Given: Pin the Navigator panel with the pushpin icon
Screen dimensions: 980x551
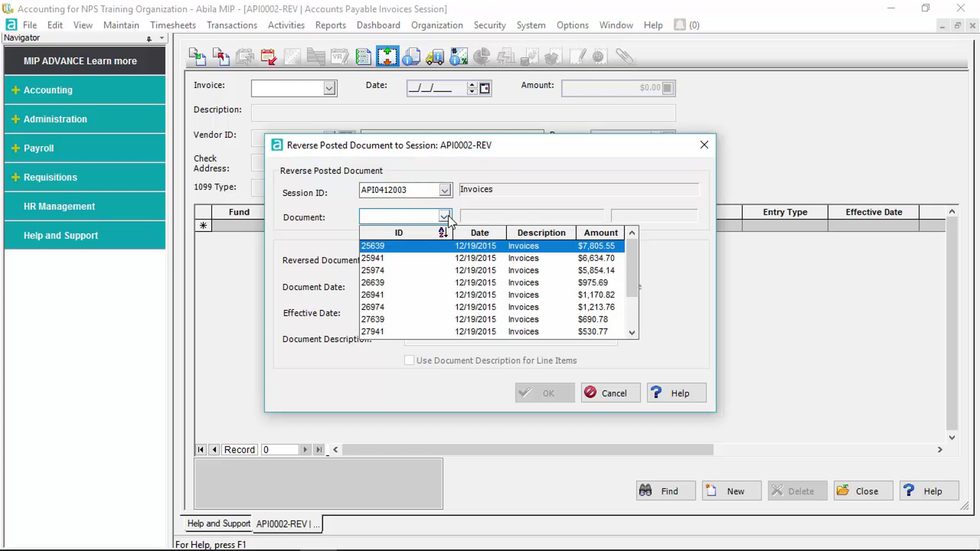Looking at the screenshot, I should pyautogui.click(x=149, y=38).
